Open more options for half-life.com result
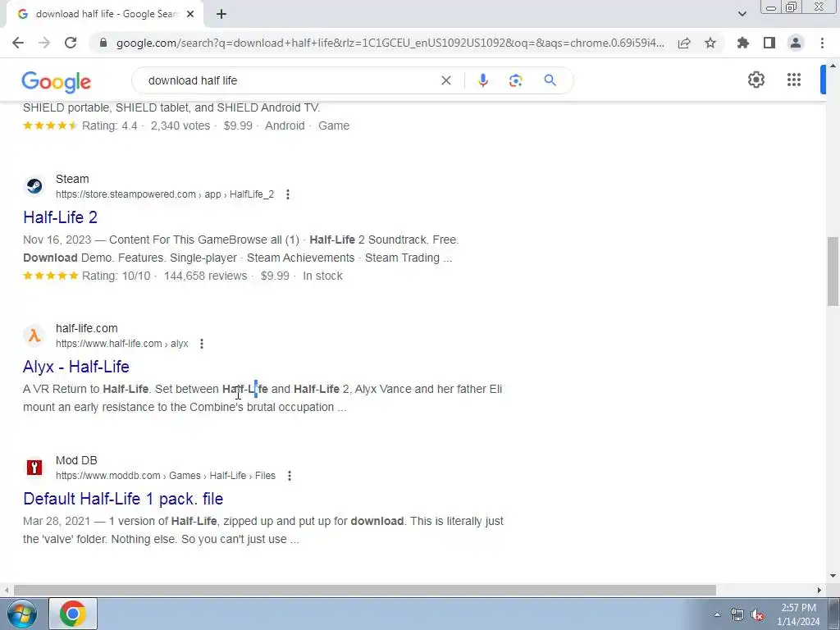The width and height of the screenshot is (840, 630). pos(202,344)
